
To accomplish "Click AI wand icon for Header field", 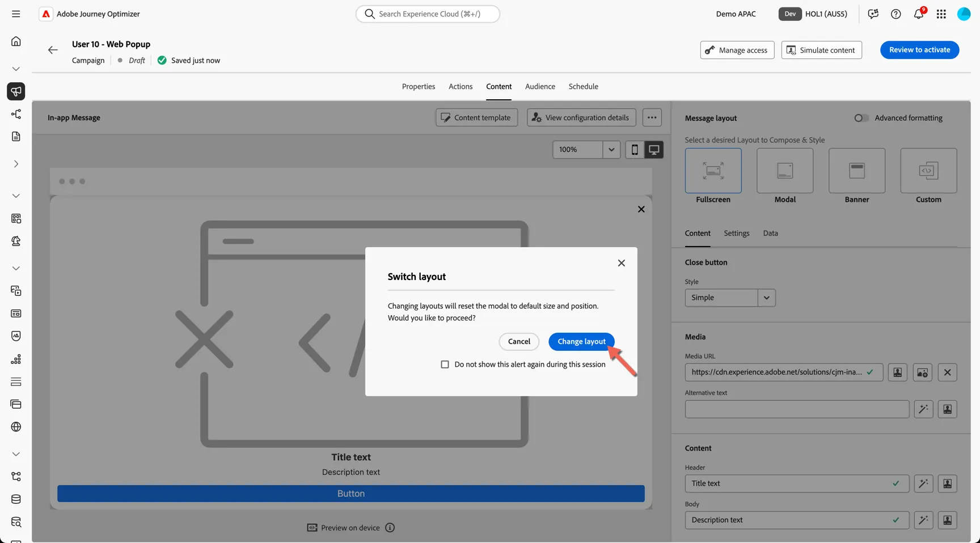I will 924,483.
